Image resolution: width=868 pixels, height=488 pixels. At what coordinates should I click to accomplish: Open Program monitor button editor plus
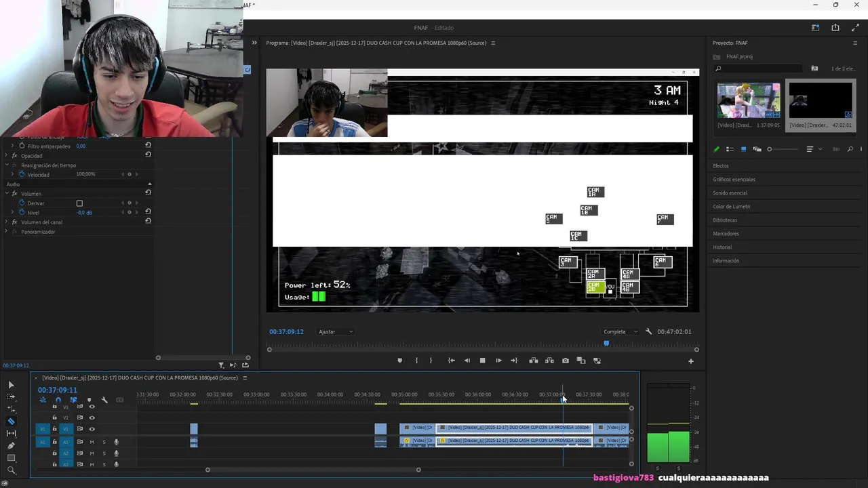point(691,361)
